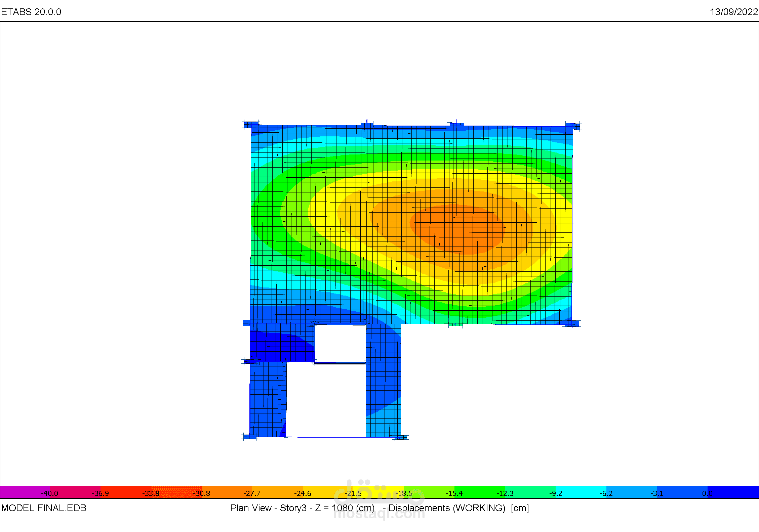The height and width of the screenshot is (532, 759).
Task: Pick the dark blue swatch right of 0.0
Action: tap(733, 492)
